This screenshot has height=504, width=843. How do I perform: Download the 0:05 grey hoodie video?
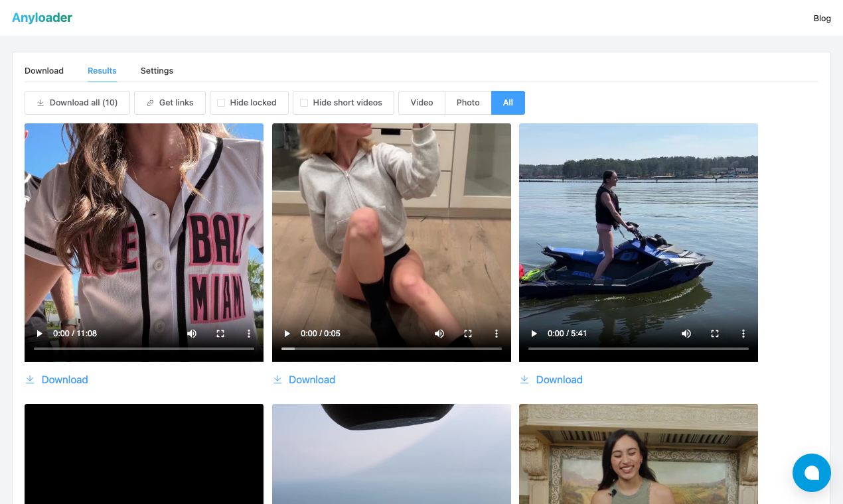pyautogui.click(x=304, y=379)
